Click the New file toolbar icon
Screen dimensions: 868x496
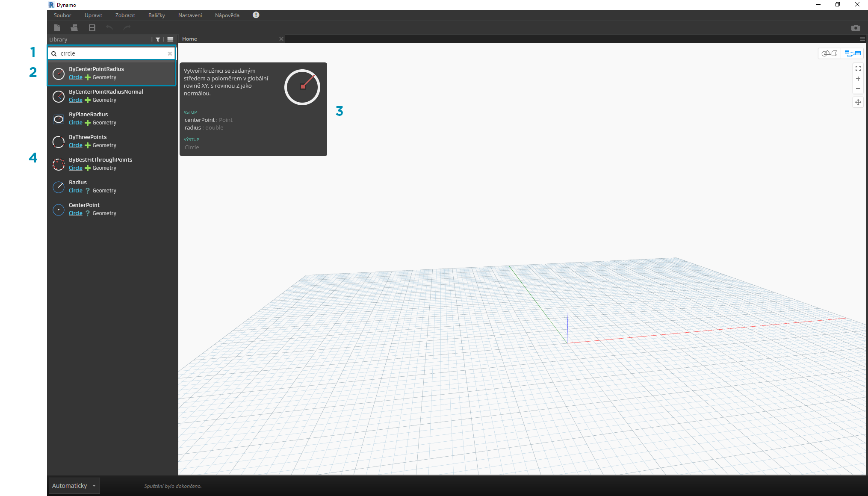57,28
